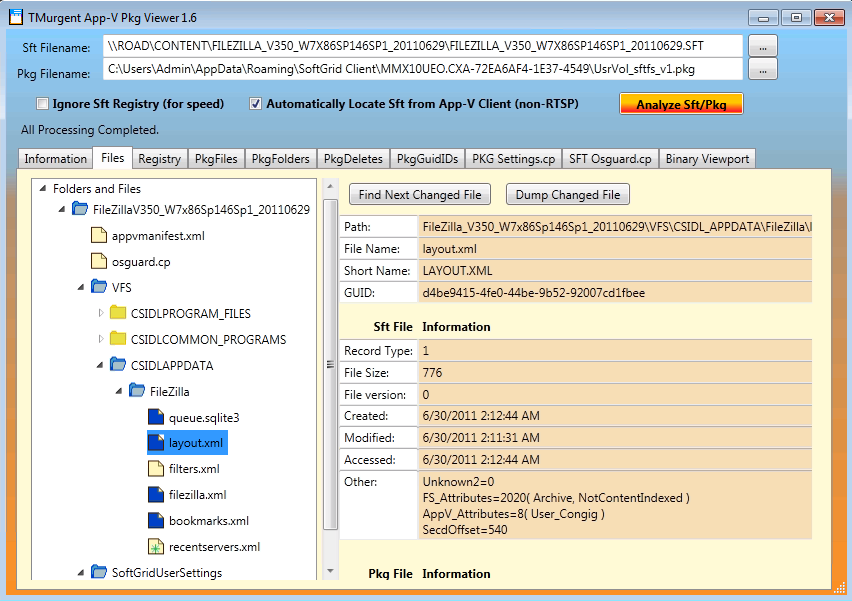The height and width of the screenshot is (601, 852).
Task: Click the appvmanifest.xml file icon
Action: (x=99, y=235)
